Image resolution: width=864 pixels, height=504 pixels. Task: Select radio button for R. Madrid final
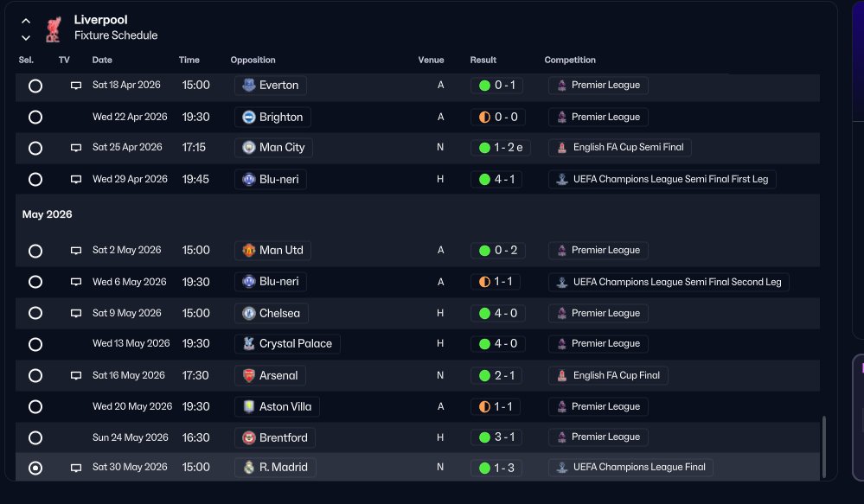[35, 469]
